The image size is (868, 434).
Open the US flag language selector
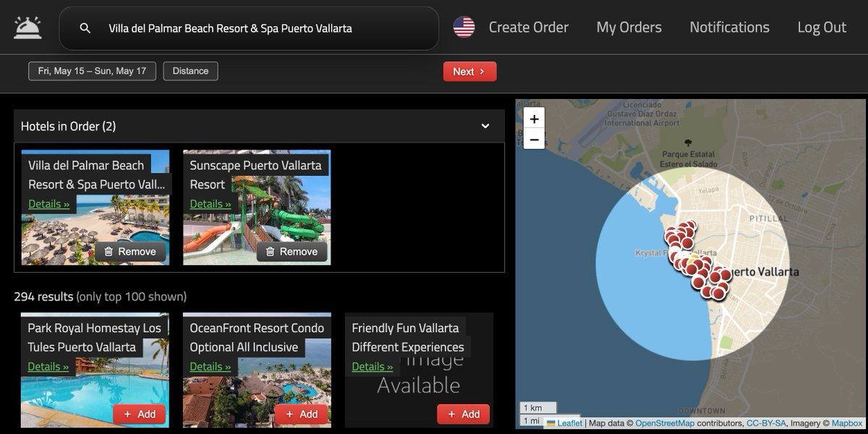point(464,27)
